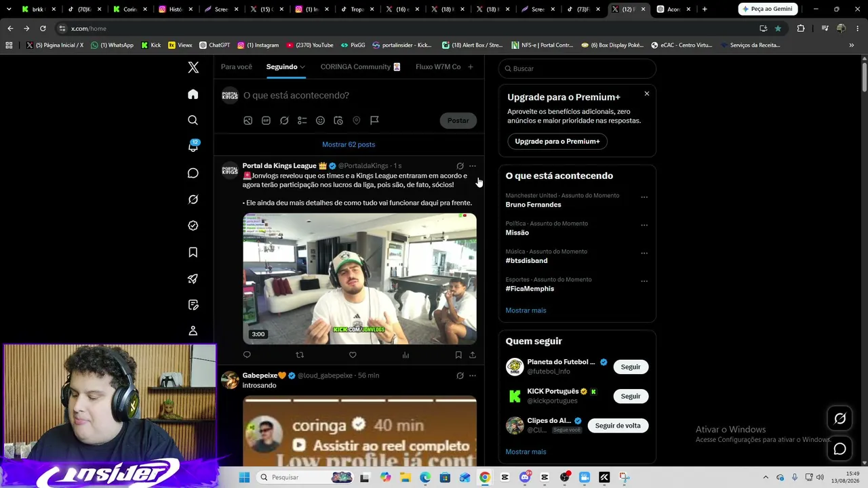The image size is (868, 488).
Task: Ask Grok about the Kings League post
Action: (460, 166)
